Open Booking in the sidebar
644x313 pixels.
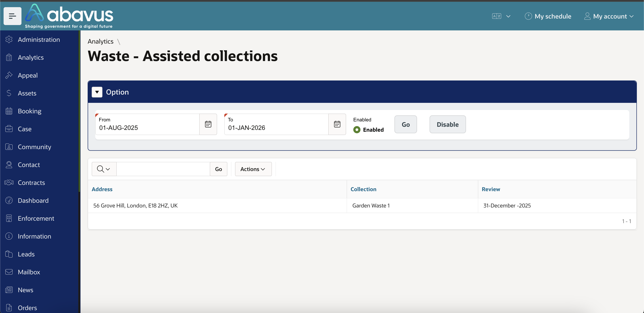tap(30, 111)
